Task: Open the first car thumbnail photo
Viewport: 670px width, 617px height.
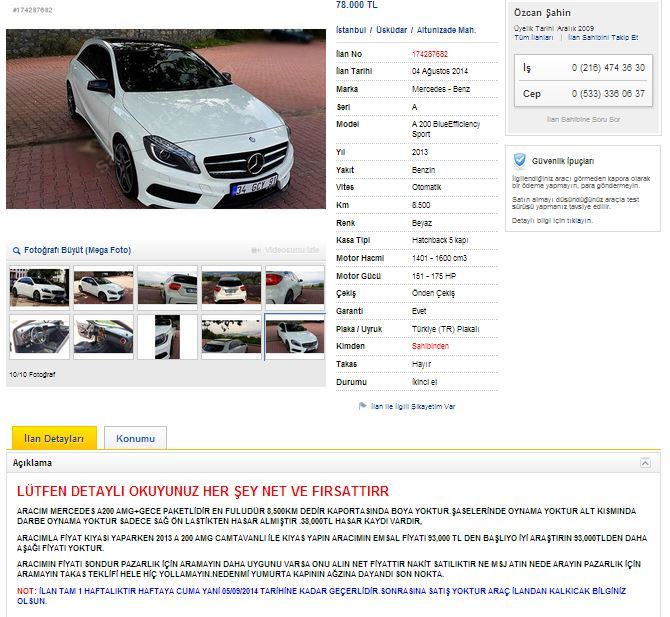Action: [x=39, y=287]
